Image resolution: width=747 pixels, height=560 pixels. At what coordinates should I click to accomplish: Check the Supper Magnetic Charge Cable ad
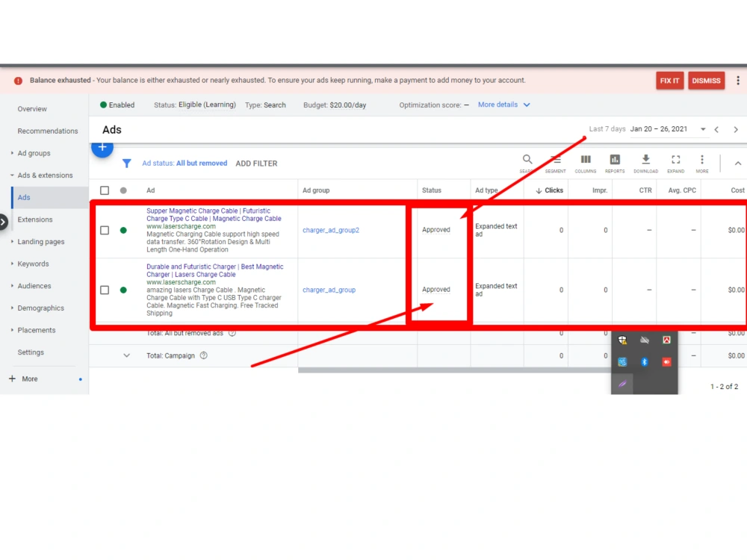pyautogui.click(x=105, y=231)
